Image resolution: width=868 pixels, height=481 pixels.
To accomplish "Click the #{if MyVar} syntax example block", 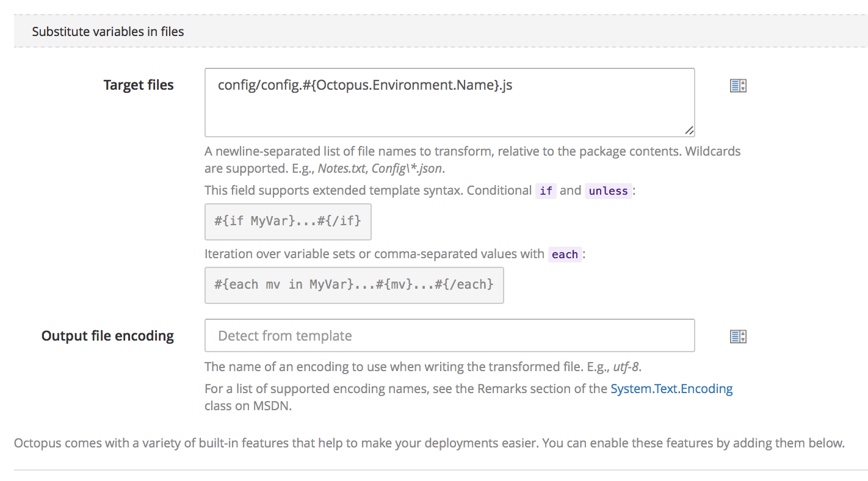I will click(x=288, y=221).
